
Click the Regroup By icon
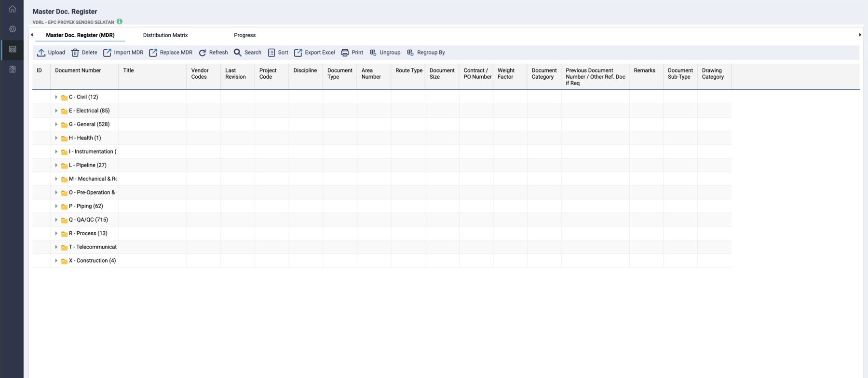click(410, 53)
